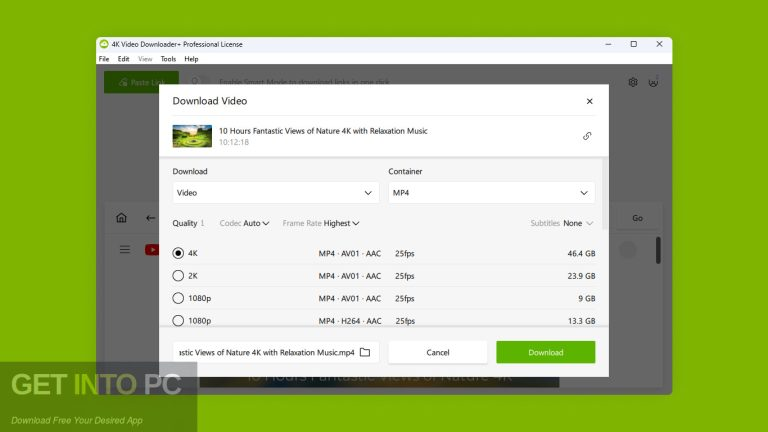
Task: Minimize the 4K Video Downloader window
Action: [608, 44]
